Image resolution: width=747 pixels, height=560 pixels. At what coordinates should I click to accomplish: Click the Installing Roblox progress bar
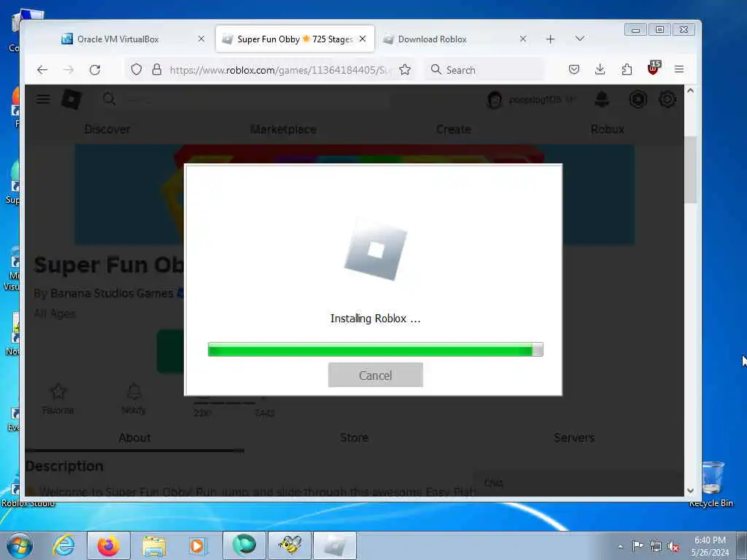376,349
